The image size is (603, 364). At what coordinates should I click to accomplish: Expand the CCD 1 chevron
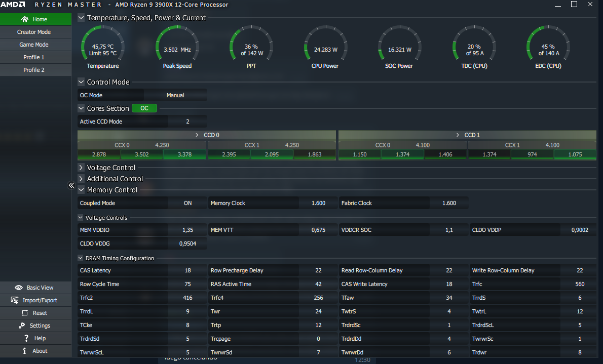[458, 135]
